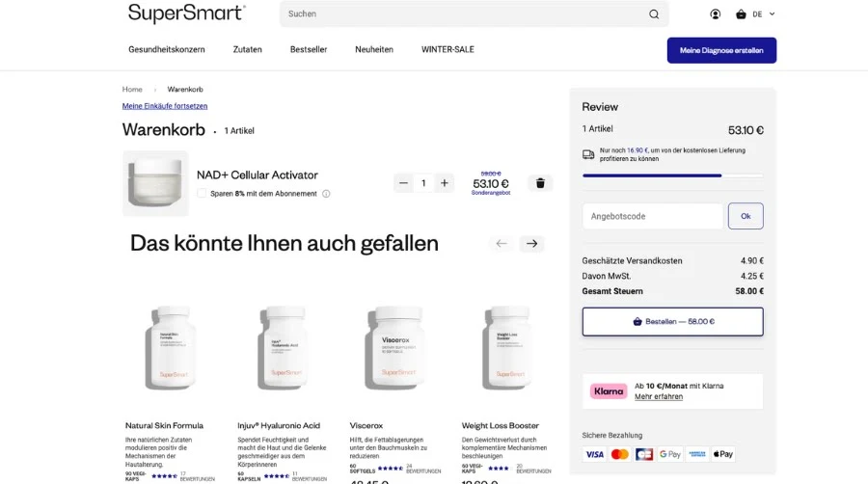The width and height of the screenshot is (868, 484).
Task: Click the Mastercard payment icon
Action: [620, 454]
